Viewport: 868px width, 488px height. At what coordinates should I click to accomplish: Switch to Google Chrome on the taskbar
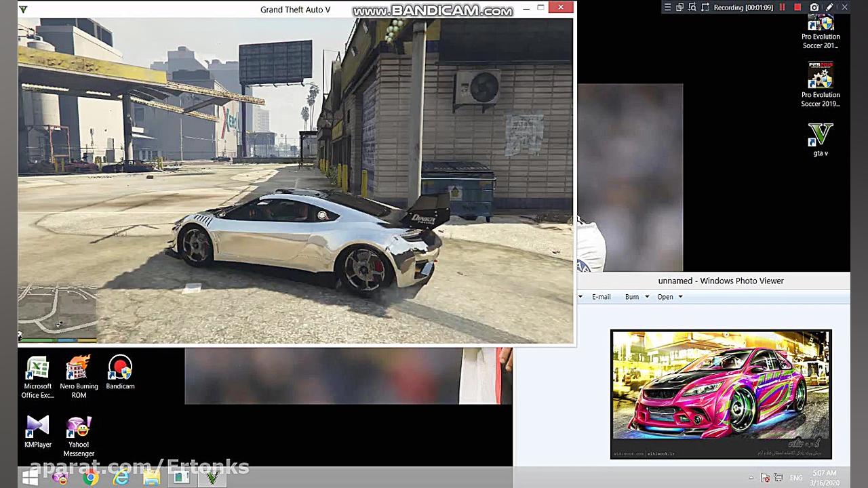tap(90, 478)
